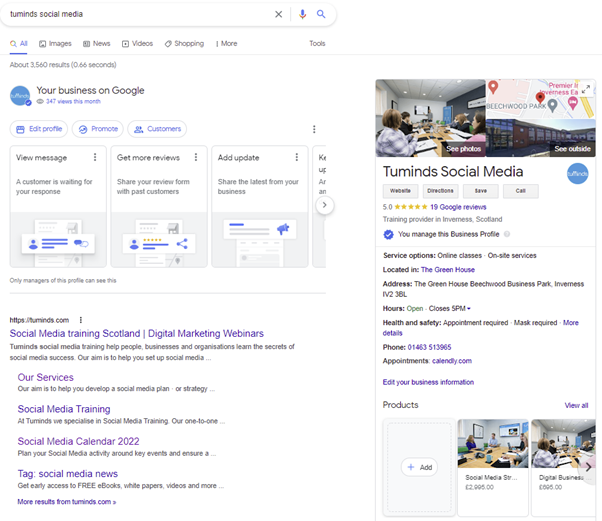Viewport: 602px width, 521px height.
Task: Open See photos thumbnail of the meeting room
Action: [431, 118]
